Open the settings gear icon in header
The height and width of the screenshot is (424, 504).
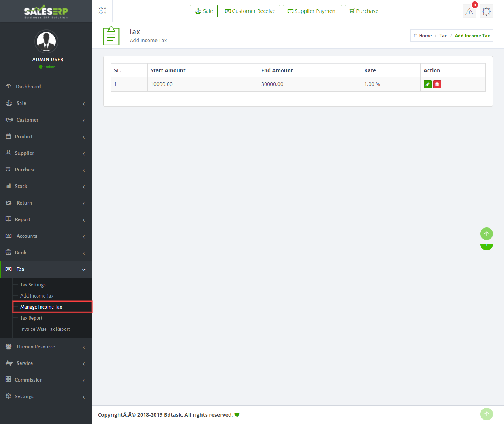486,11
